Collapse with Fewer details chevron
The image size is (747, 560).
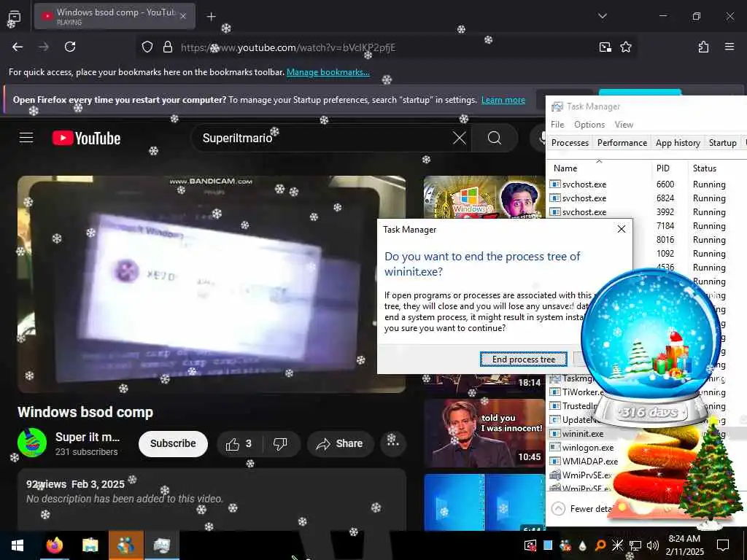[x=558, y=508]
